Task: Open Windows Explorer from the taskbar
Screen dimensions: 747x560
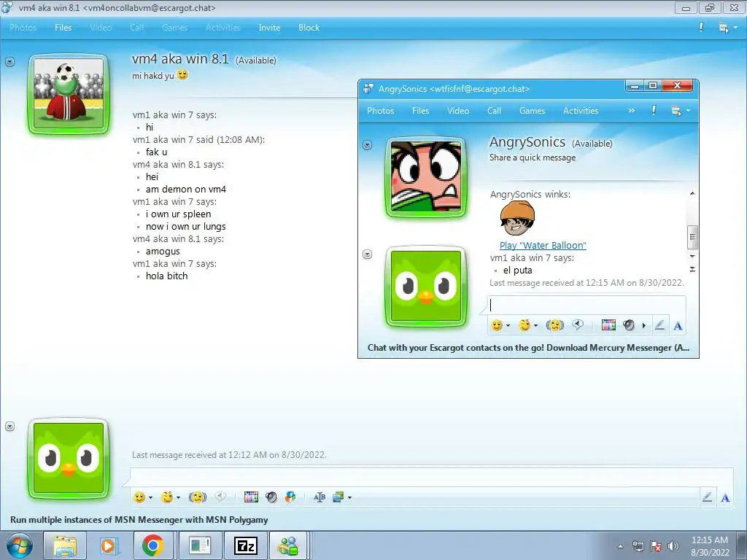Action: 65,545
